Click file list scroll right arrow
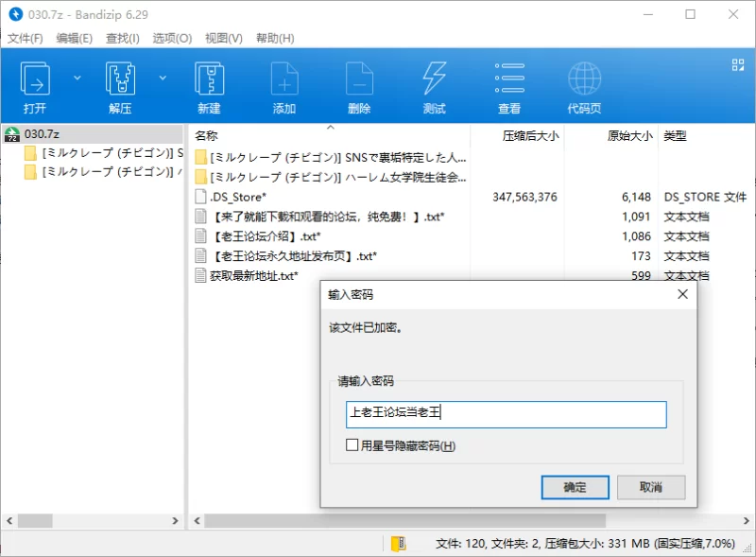Screen dimensions: 756x557 746,521
